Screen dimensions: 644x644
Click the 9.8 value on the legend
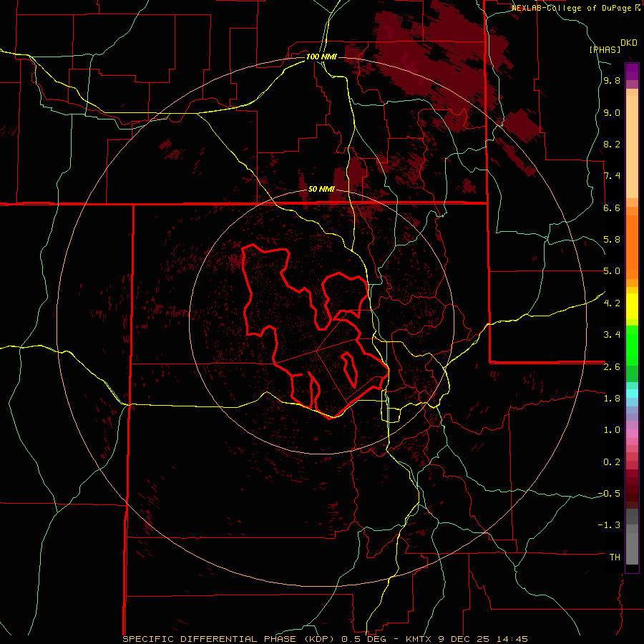coord(612,81)
